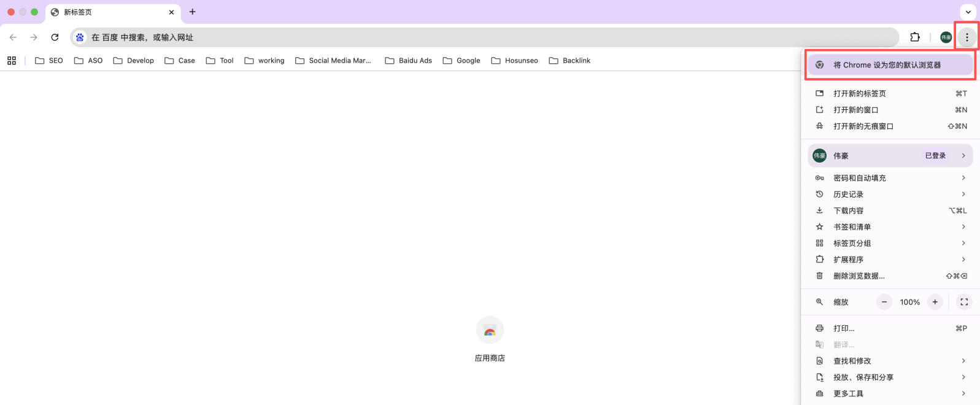Open the tab search dropdown arrow

tap(968, 12)
